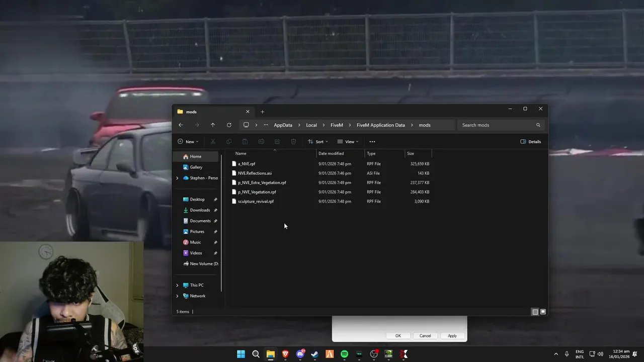Open Pictures quick access folder
This screenshot has width=644, height=362.
(197, 232)
